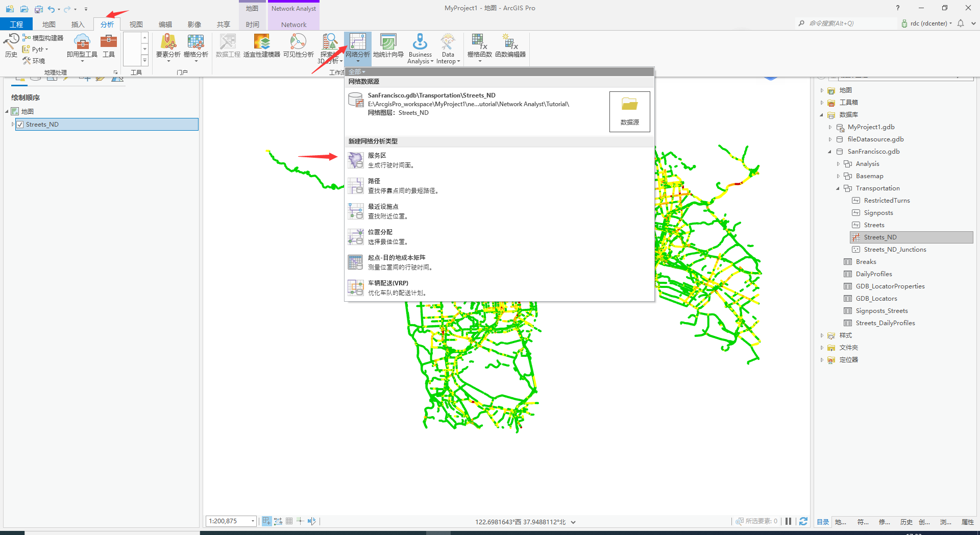Click the 数据源 button in the dialog

629,111
